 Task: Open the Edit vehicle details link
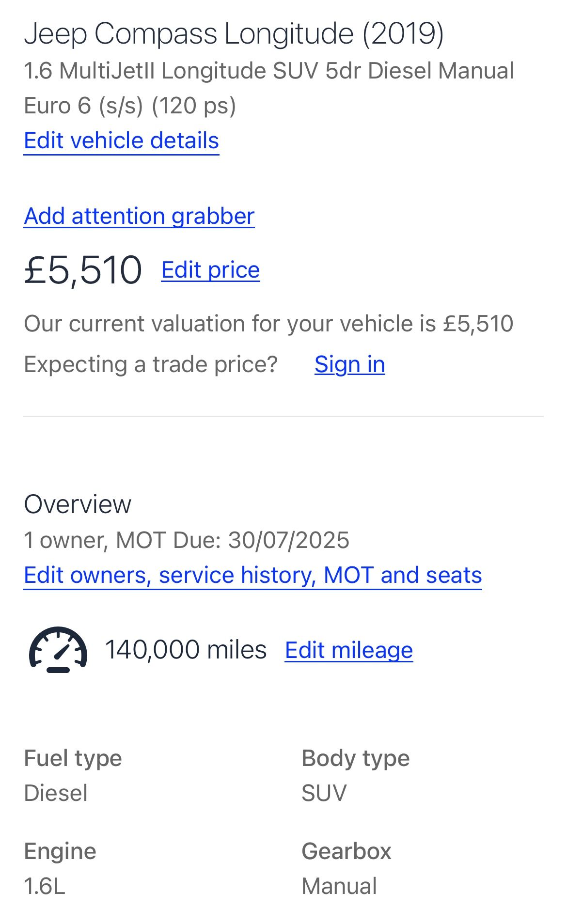pos(121,141)
